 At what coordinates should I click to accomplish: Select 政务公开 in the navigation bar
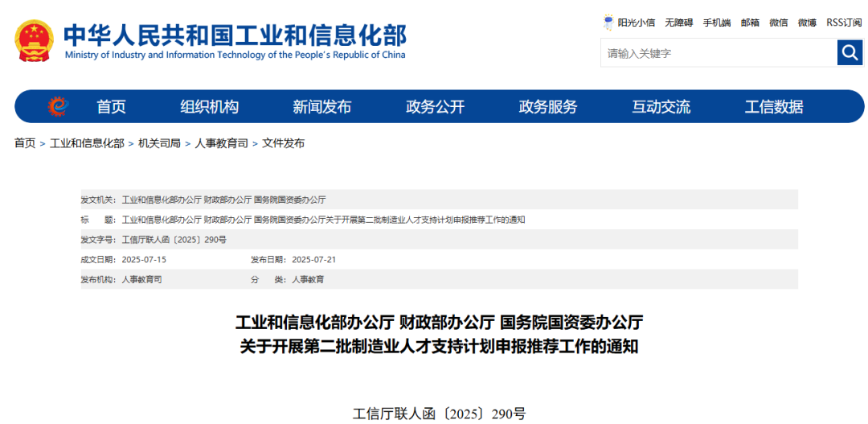(435, 106)
